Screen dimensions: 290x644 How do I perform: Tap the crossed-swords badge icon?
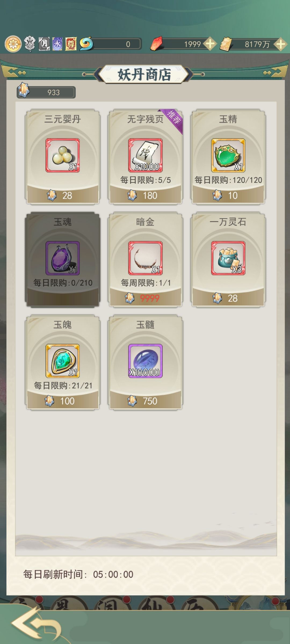(x=30, y=44)
